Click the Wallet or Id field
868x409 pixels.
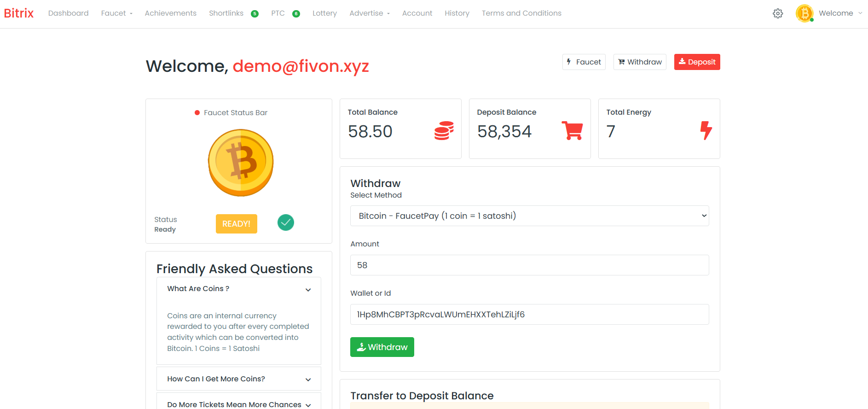pos(529,315)
